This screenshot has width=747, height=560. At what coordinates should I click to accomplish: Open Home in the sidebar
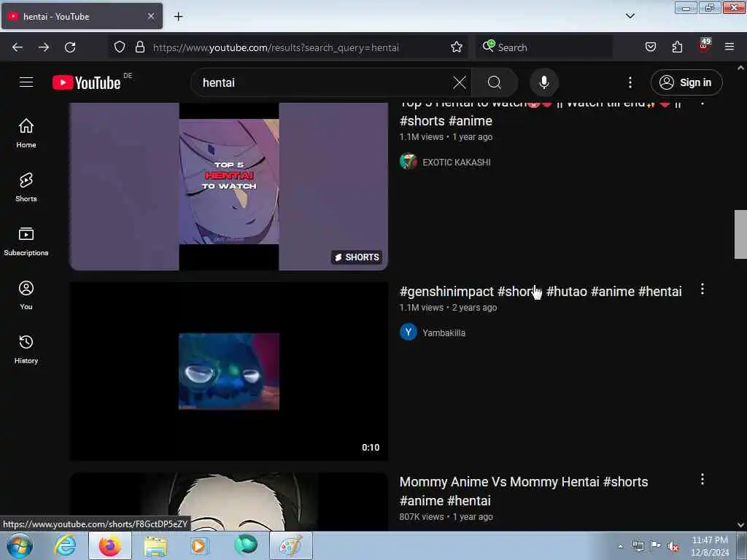[26, 133]
